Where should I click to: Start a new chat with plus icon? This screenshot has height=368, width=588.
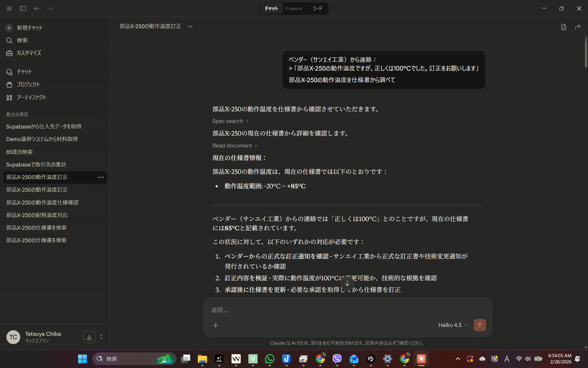coord(9,28)
